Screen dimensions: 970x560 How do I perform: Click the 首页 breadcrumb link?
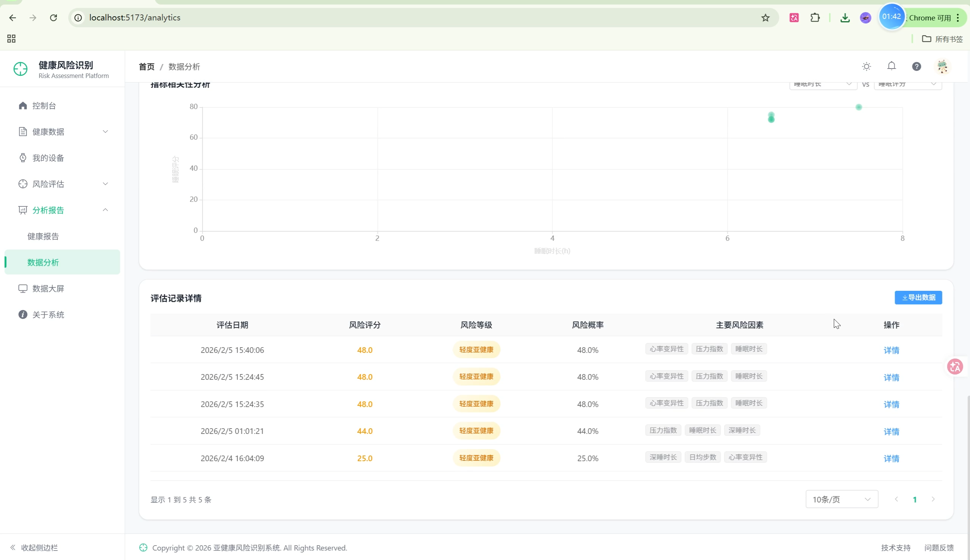146,67
